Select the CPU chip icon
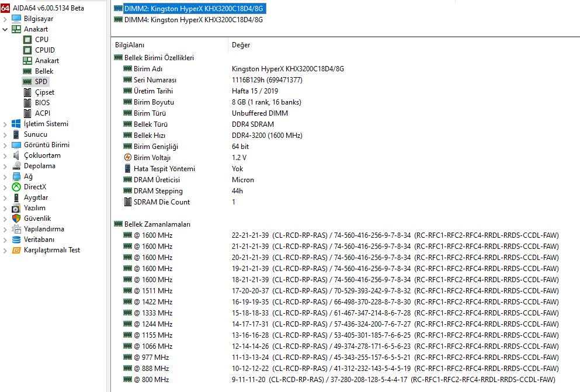The image size is (580, 392). tap(27, 39)
